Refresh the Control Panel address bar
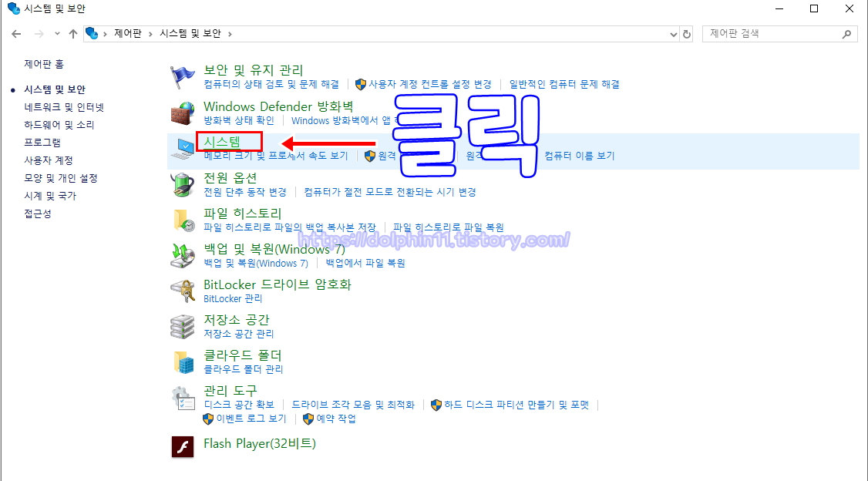Image resolution: width=868 pixels, height=481 pixels. [x=686, y=34]
